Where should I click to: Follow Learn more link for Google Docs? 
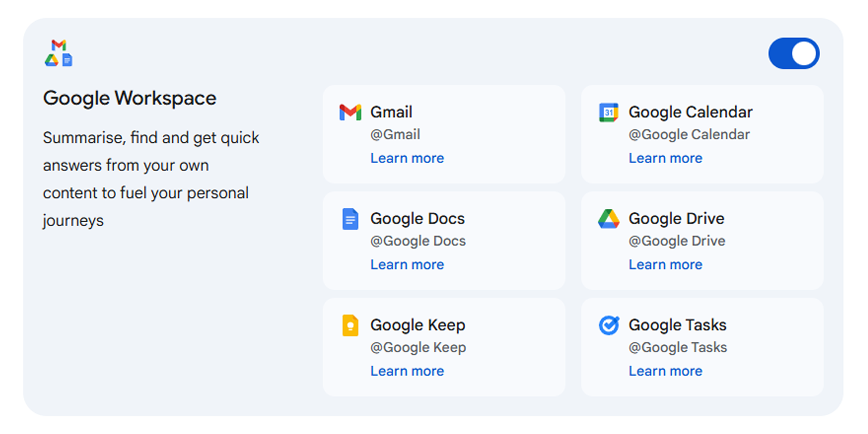tap(407, 265)
